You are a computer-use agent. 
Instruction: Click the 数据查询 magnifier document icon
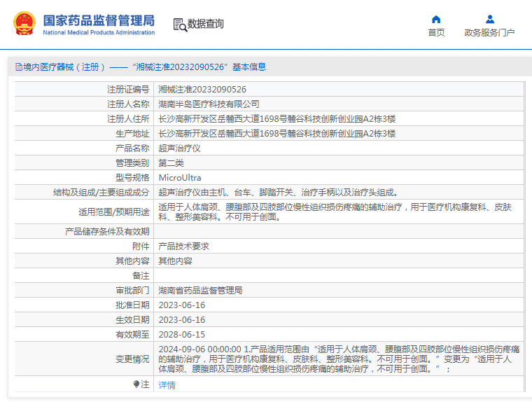pos(180,25)
